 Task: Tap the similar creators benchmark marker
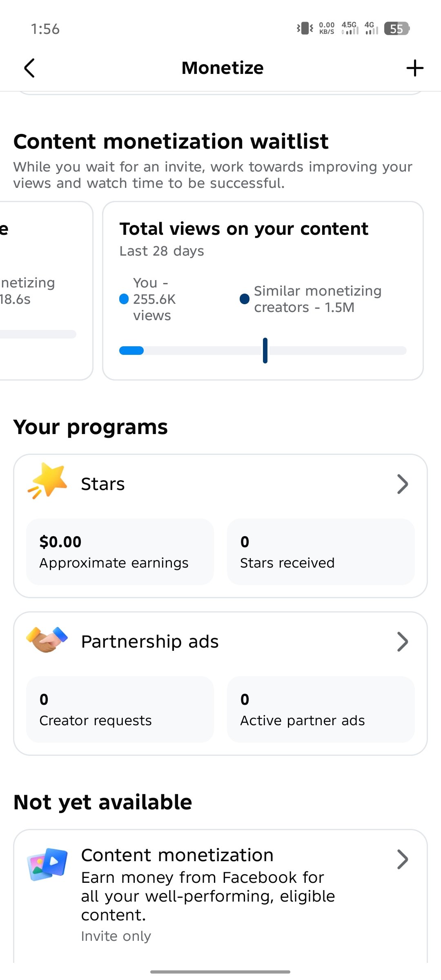pyautogui.click(x=265, y=350)
